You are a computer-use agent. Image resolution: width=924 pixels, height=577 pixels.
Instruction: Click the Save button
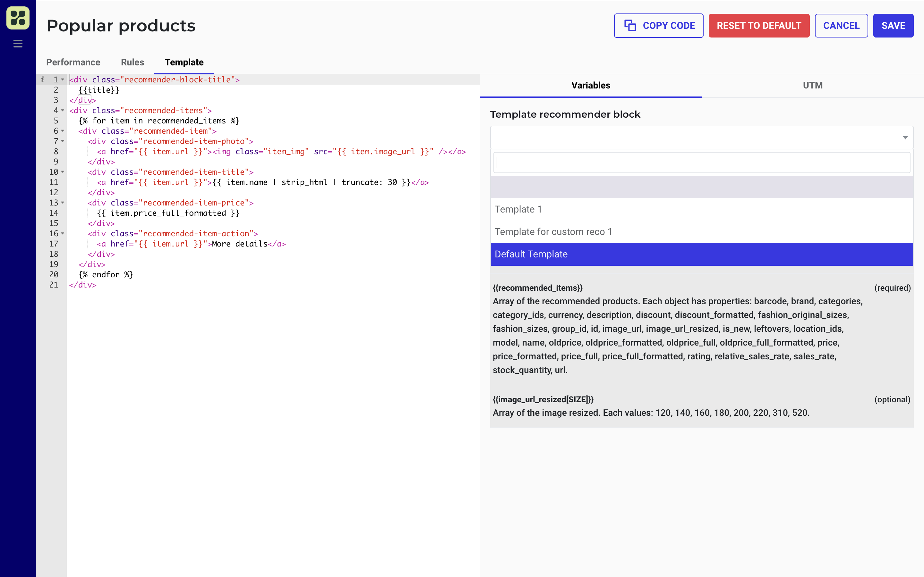[x=893, y=26]
